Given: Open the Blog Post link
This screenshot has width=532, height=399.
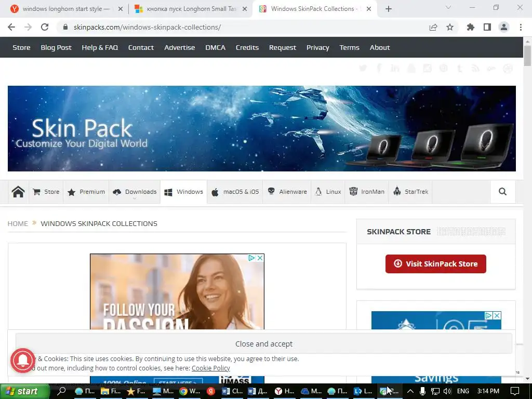Looking at the screenshot, I should click(x=56, y=47).
